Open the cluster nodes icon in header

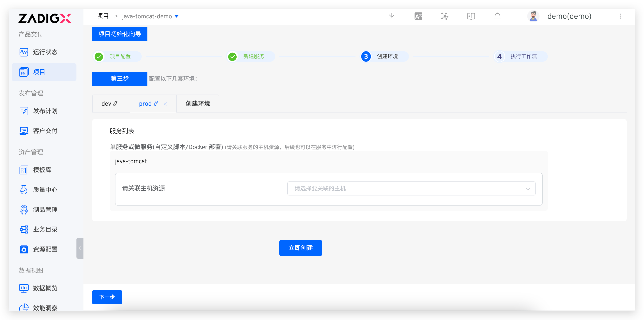(x=445, y=16)
